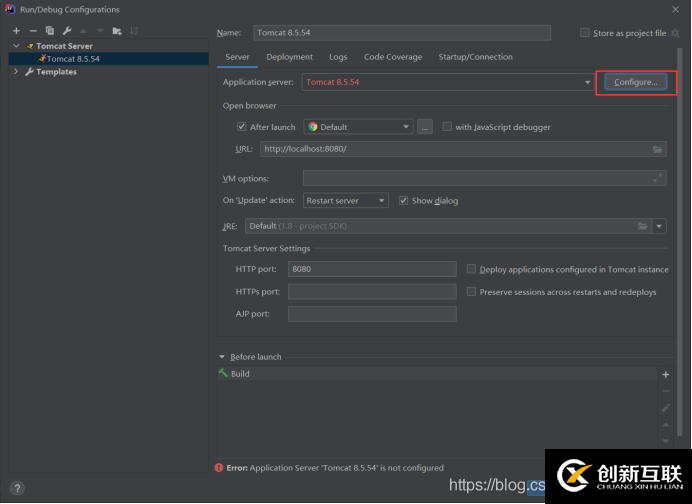This screenshot has height=504, width=692.
Task: Click into the HTTP port field
Action: point(372,269)
